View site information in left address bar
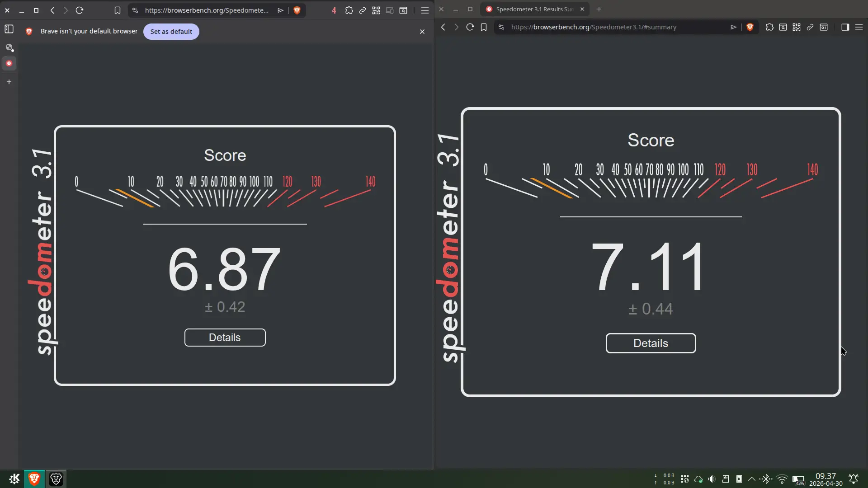The image size is (868, 488). click(x=135, y=10)
